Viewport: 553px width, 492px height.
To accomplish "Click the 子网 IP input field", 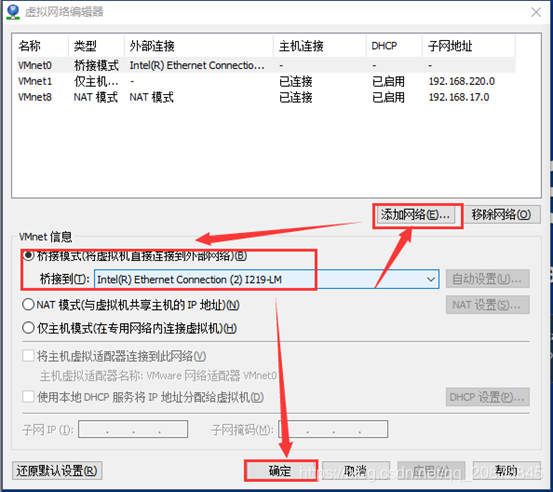I will 133,429.
